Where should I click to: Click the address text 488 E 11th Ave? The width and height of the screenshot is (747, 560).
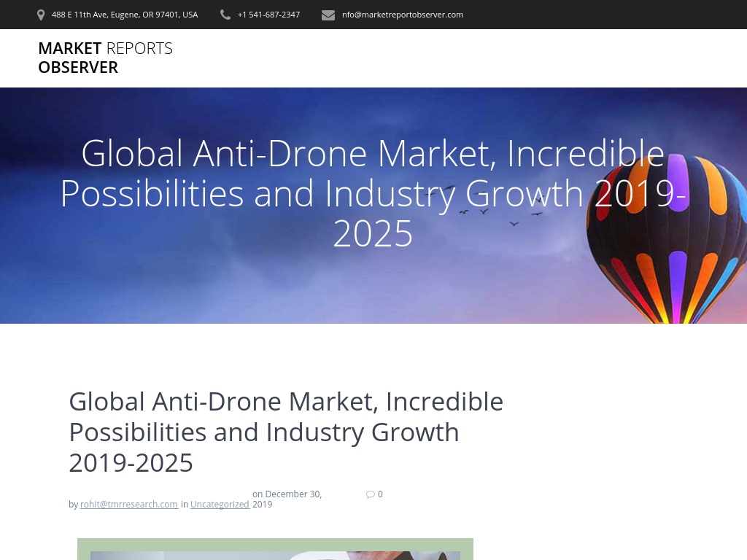click(124, 15)
